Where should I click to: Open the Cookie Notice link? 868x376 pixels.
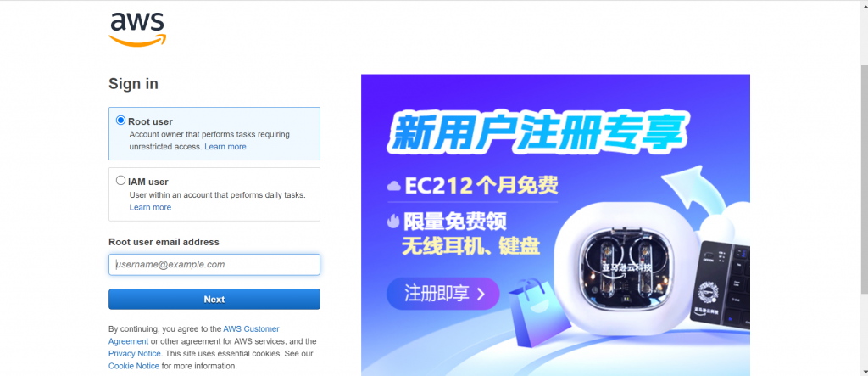click(134, 366)
